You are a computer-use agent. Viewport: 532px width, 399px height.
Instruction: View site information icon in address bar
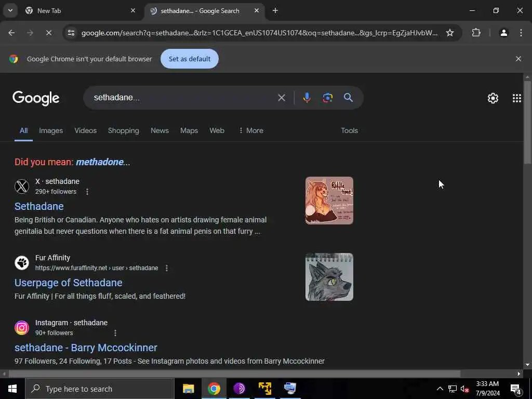pyautogui.click(x=71, y=33)
